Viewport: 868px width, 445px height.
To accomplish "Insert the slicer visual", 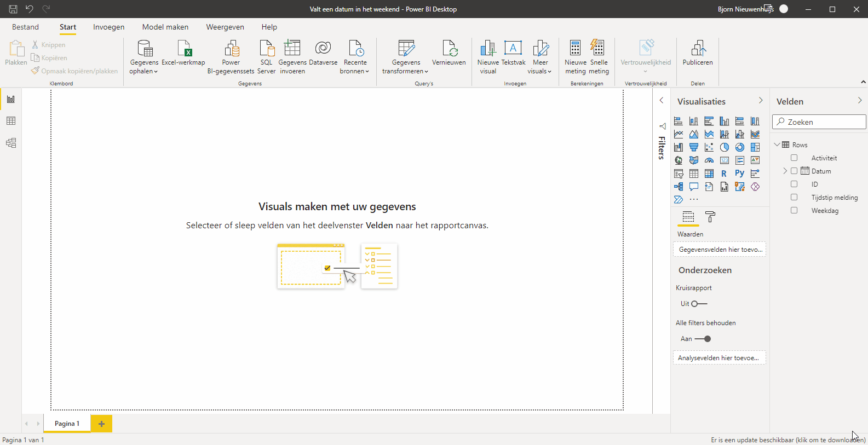I will click(679, 174).
